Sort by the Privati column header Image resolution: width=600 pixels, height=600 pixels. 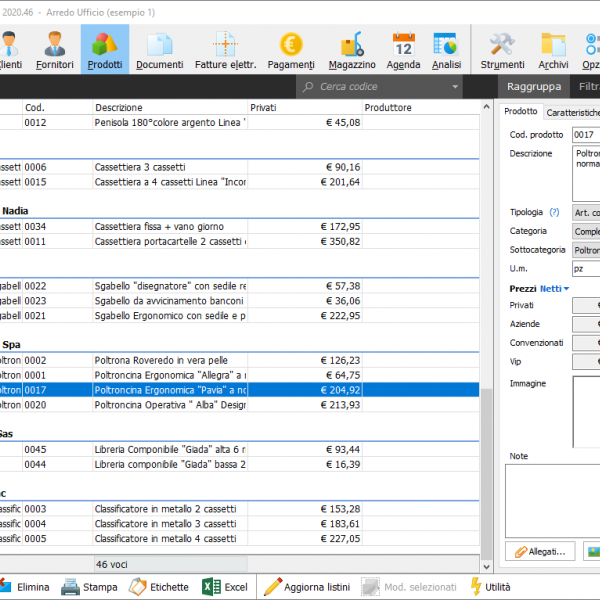305,108
